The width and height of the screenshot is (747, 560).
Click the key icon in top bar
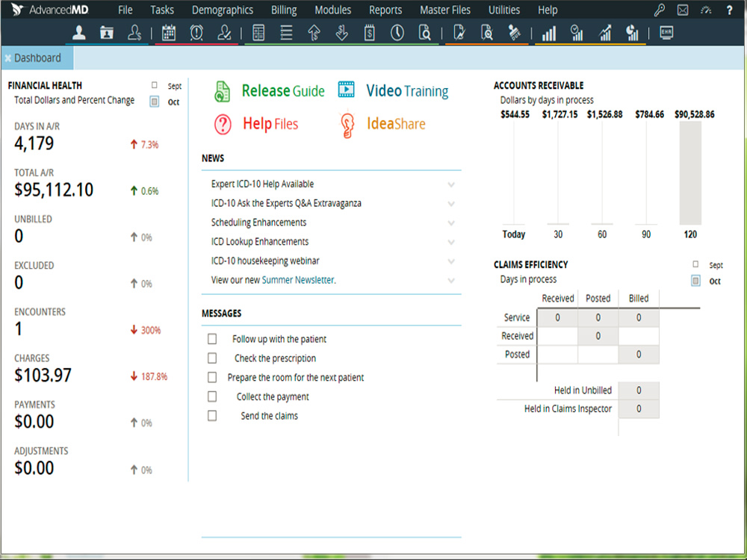pyautogui.click(x=660, y=10)
